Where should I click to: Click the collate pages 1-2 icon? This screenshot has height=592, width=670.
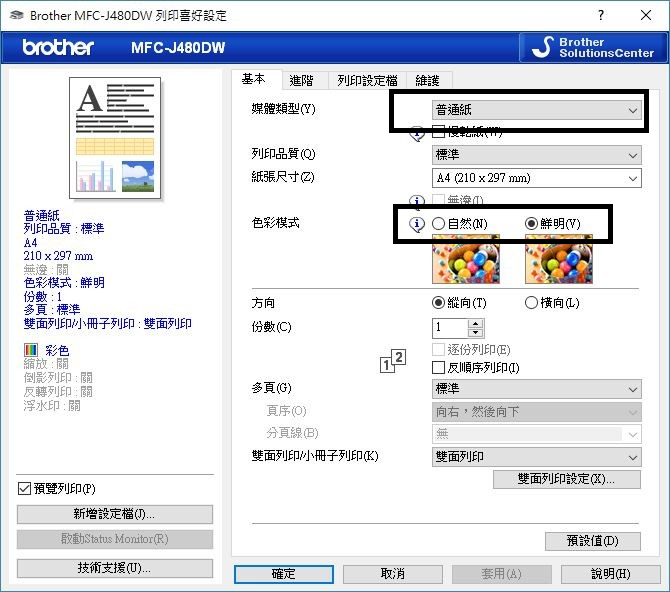click(x=393, y=361)
